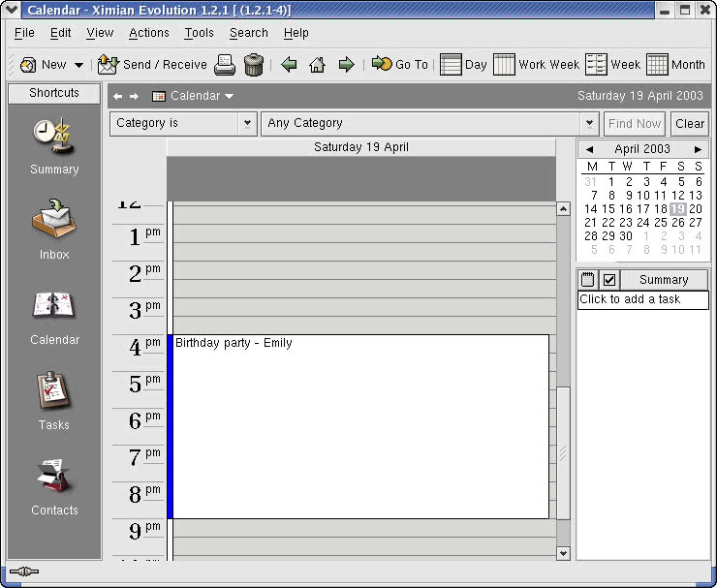The width and height of the screenshot is (717, 588).
Task: Click the all-day event area
Action: pyautogui.click(x=361, y=179)
